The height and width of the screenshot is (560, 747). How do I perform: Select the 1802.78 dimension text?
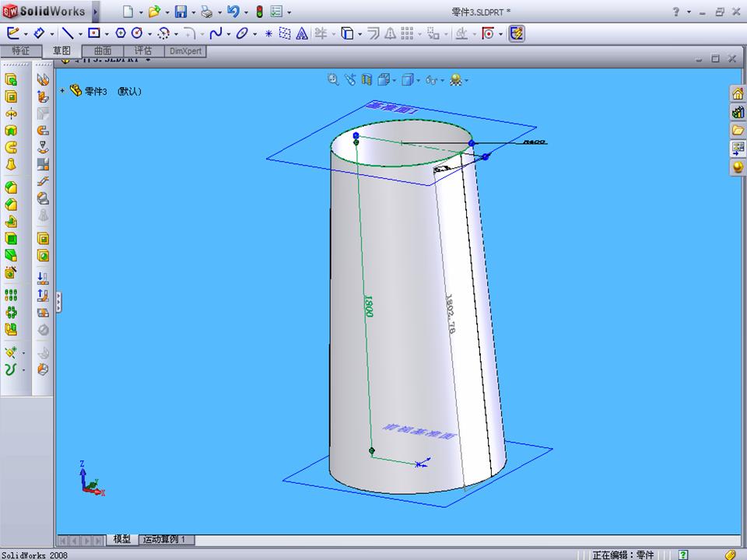[451, 313]
